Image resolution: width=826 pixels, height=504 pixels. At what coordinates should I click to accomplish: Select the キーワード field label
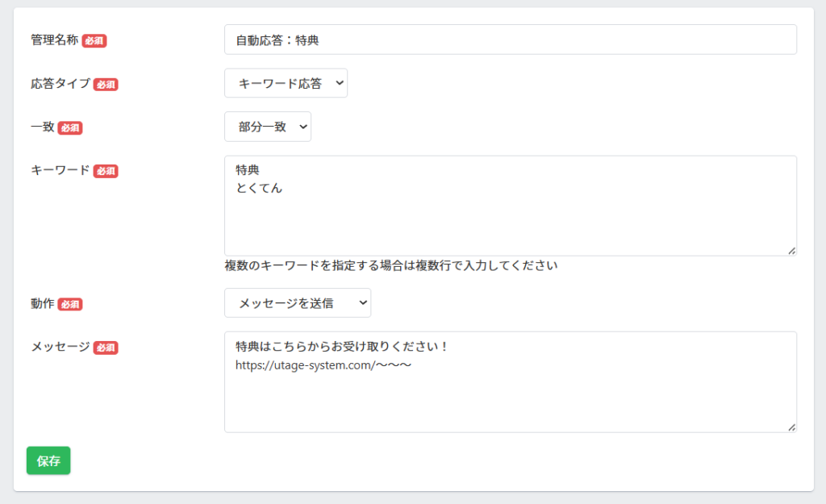[x=60, y=170]
